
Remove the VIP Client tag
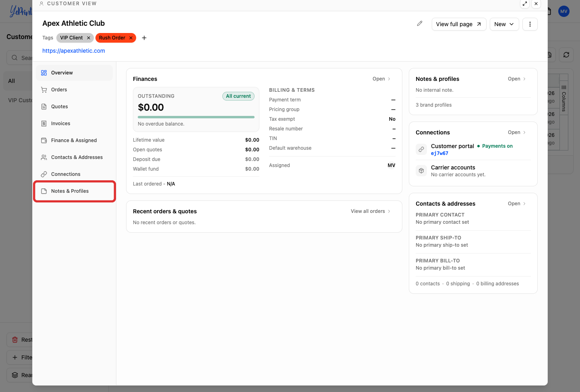[89, 38]
